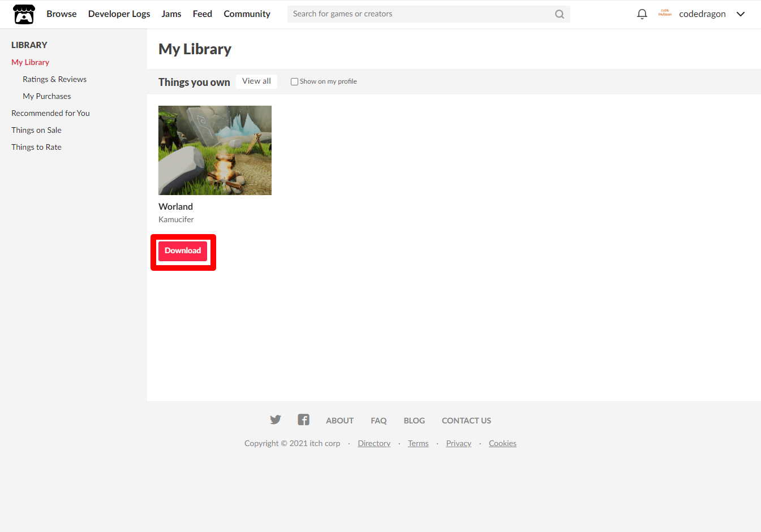Select My Library in sidebar
The width and height of the screenshot is (761, 532).
(31, 62)
